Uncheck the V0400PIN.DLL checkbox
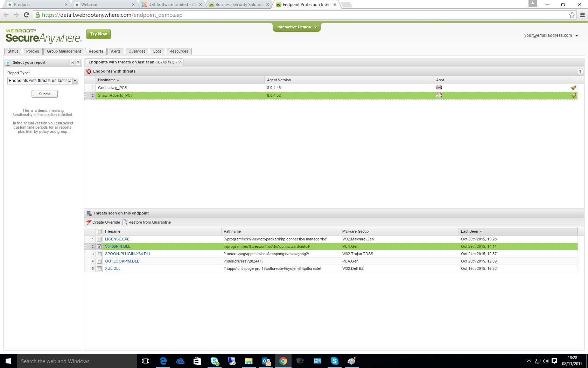Screen dimensions: 588x368 (x=99, y=246)
